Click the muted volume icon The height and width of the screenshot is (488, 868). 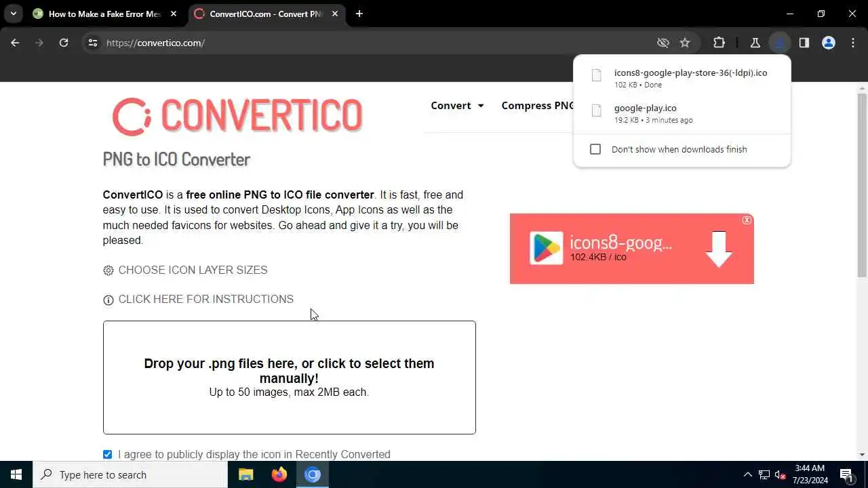coord(781,474)
